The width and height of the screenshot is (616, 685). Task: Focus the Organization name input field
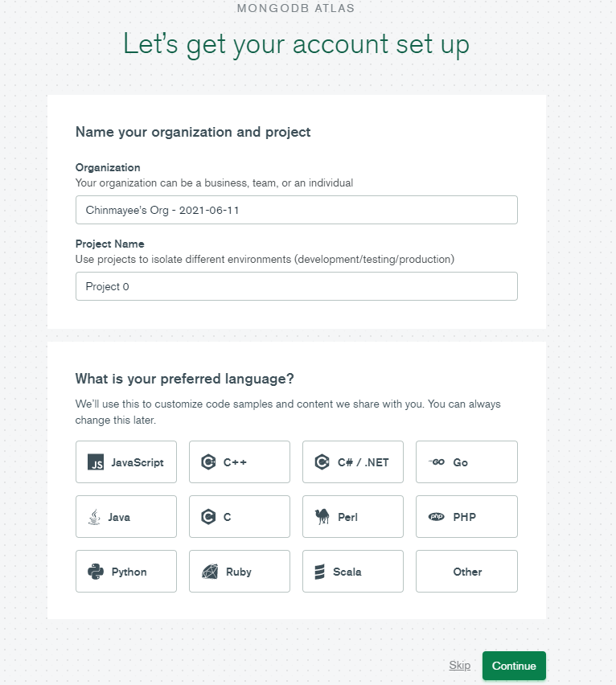tap(297, 210)
